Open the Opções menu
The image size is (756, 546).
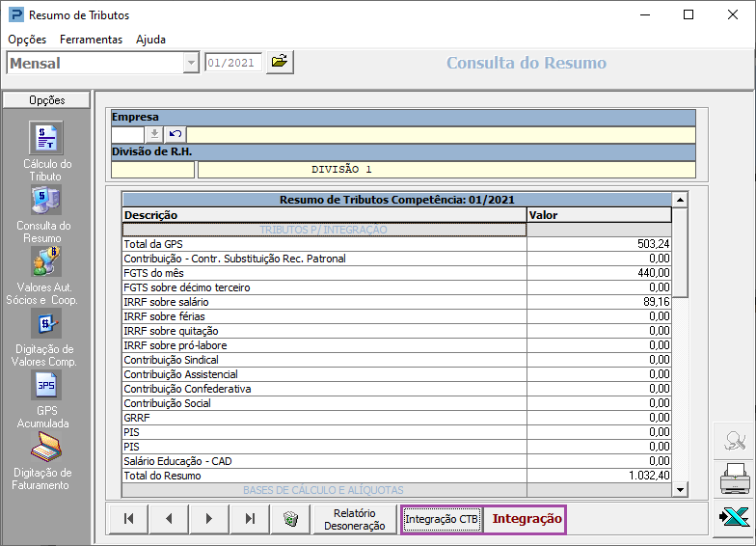coord(27,40)
